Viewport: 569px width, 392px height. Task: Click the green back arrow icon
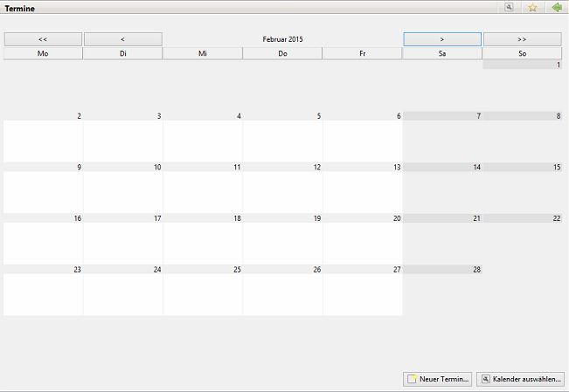[557, 7]
